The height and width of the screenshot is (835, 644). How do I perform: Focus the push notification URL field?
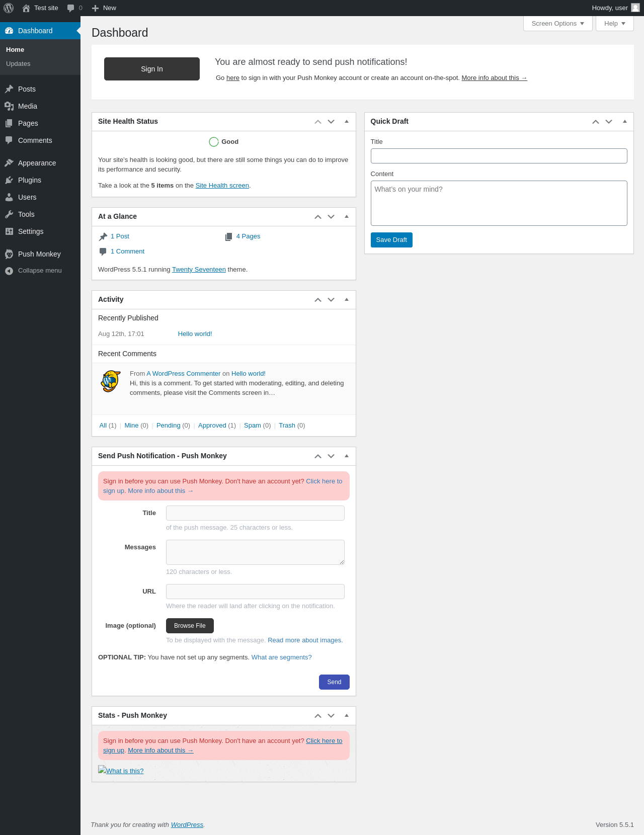[255, 592]
